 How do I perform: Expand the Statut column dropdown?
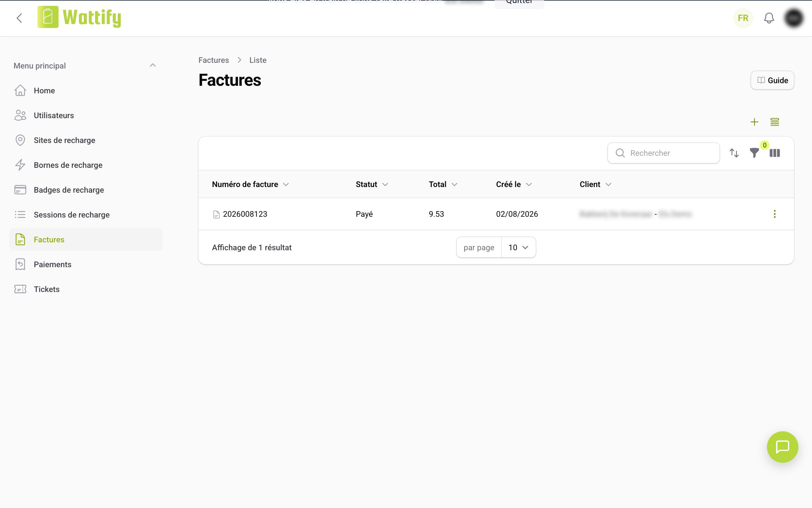(385, 184)
